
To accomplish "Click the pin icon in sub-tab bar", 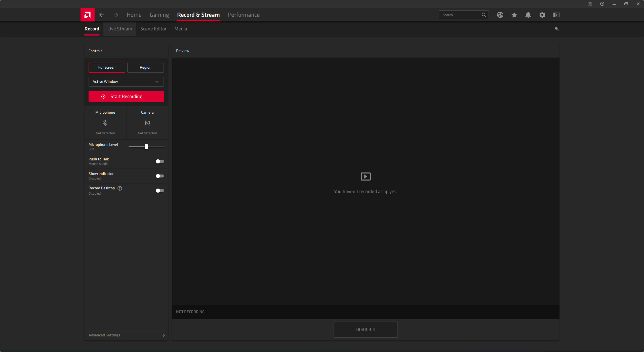I will click(x=556, y=29).
